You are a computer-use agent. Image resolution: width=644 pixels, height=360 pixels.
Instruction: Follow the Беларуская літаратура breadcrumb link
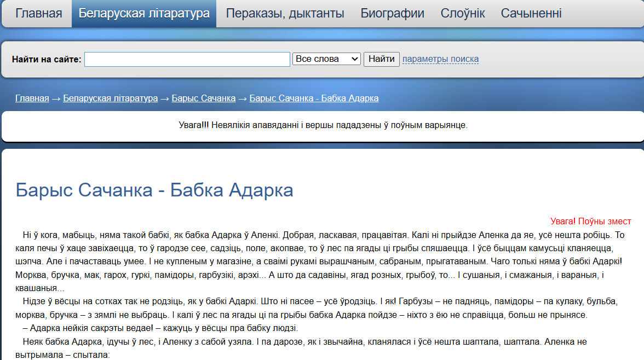[x=110, y=98]
